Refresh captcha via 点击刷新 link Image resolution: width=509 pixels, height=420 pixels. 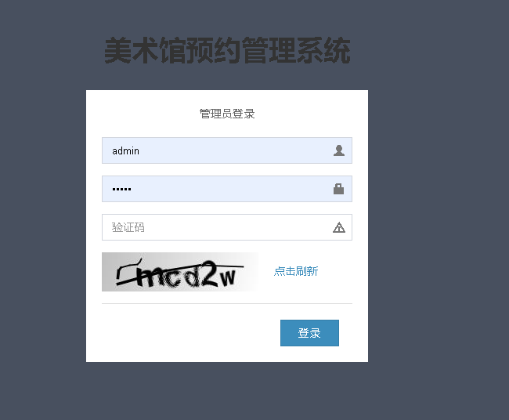pyautogui.click(x=296, y=271)
